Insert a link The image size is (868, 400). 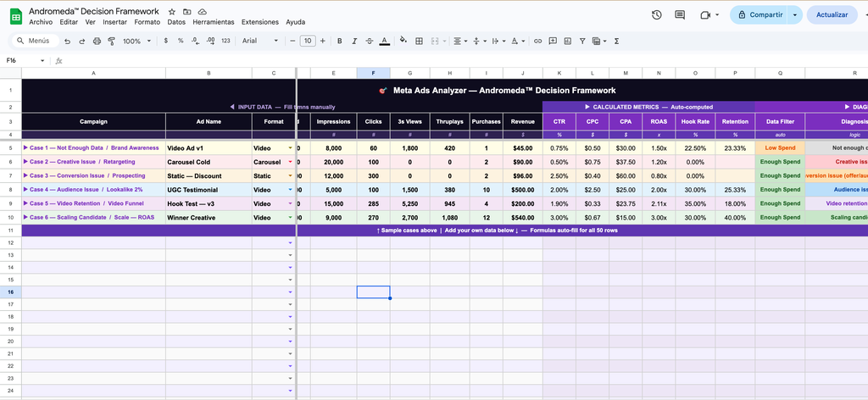click(537, 41)
